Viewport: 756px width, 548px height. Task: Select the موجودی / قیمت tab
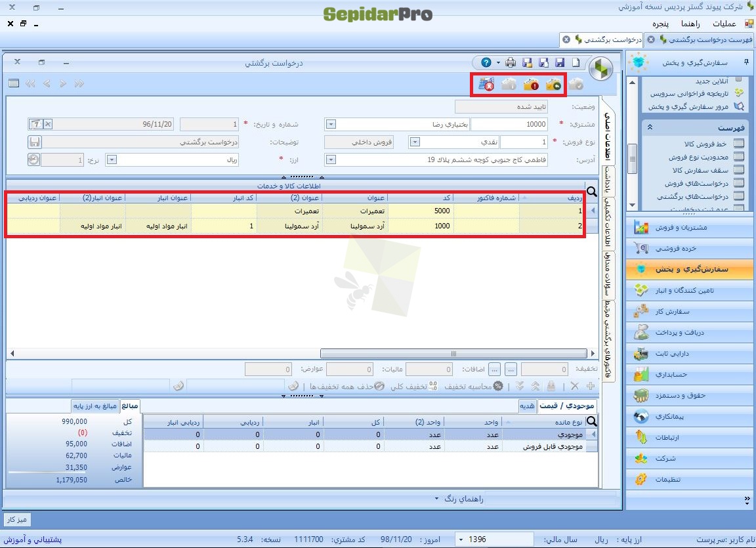pos(567,406)
